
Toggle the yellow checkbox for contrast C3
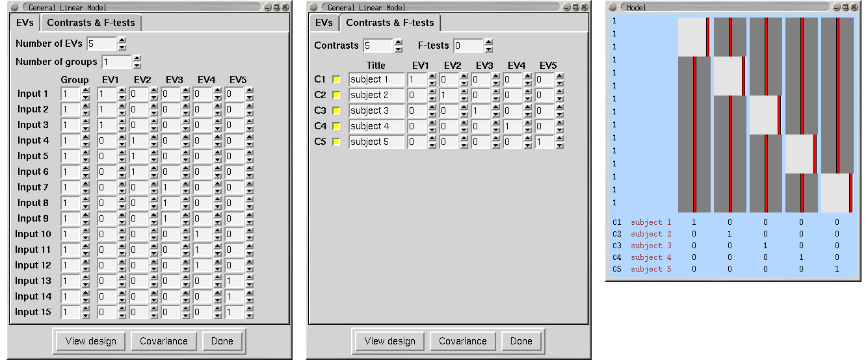click(336, 110)
